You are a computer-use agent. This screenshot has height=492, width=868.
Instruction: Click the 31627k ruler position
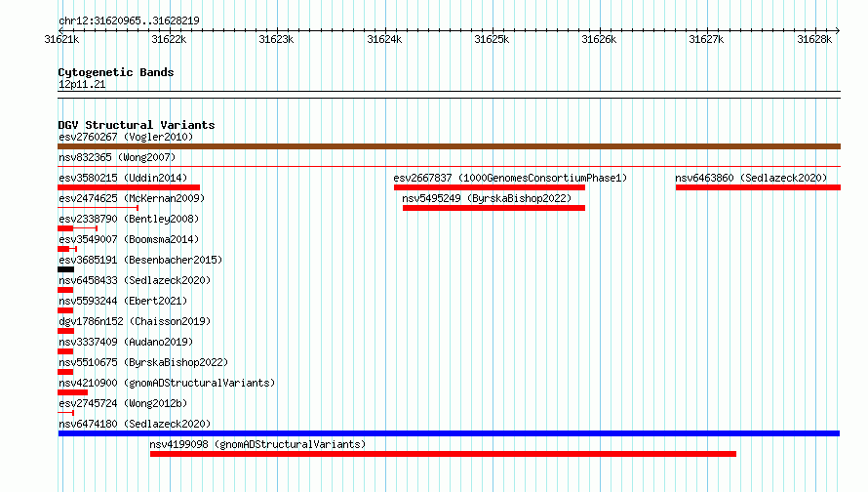(706, 39)
